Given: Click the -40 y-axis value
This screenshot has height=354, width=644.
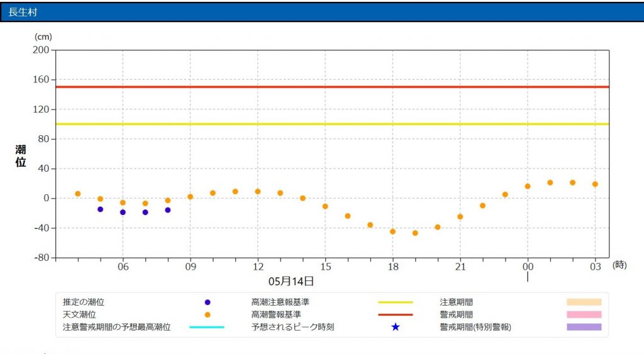Looking at the screenshot, I should point(41,228).
